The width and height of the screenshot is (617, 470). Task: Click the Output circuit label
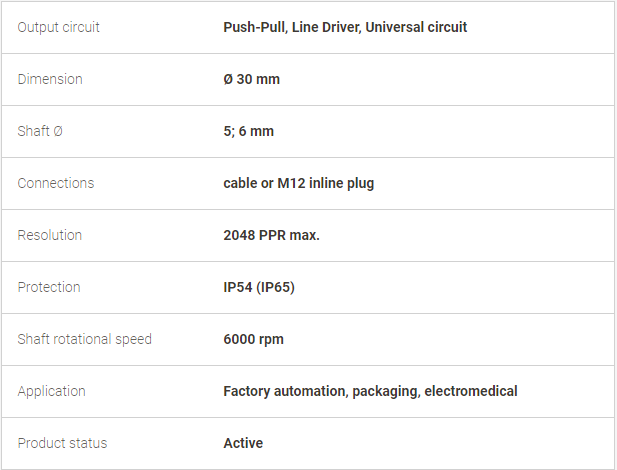pos(58,27)
